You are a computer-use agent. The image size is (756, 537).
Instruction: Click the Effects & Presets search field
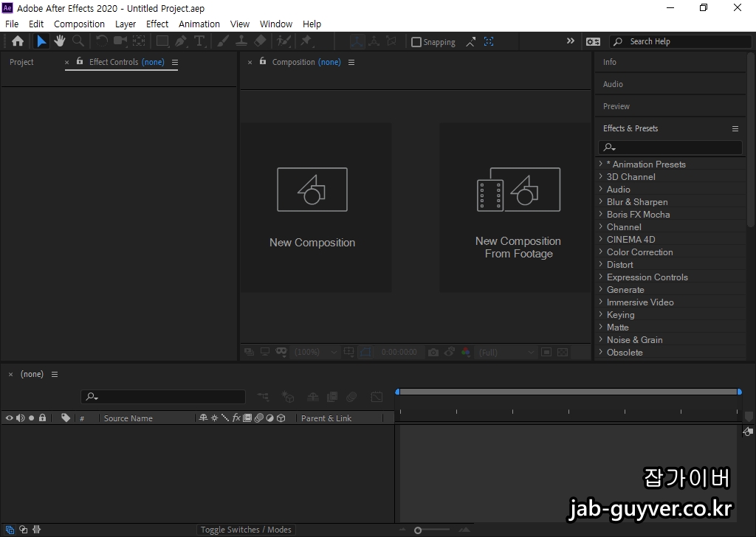pos(670,148)
